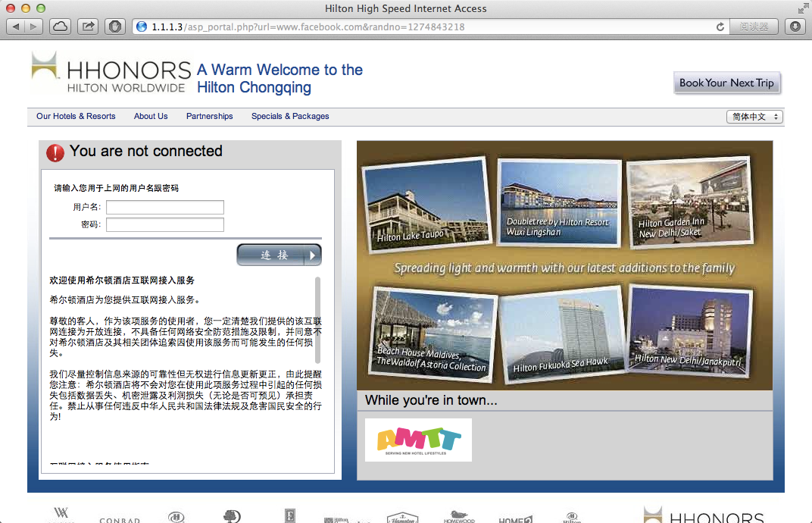Click the Share icon in toolbar

click(88, 27)
